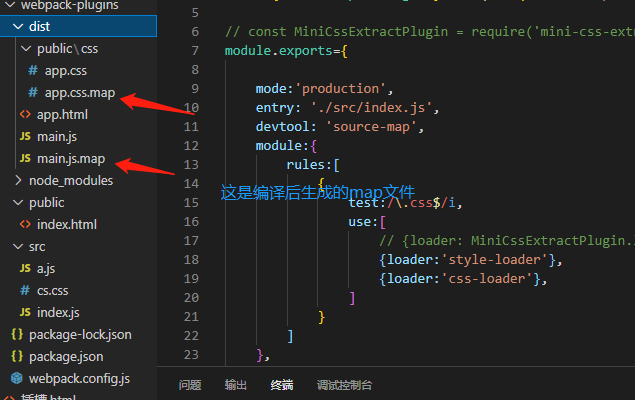Click the HTML icon of app.html

coord(25,115)
